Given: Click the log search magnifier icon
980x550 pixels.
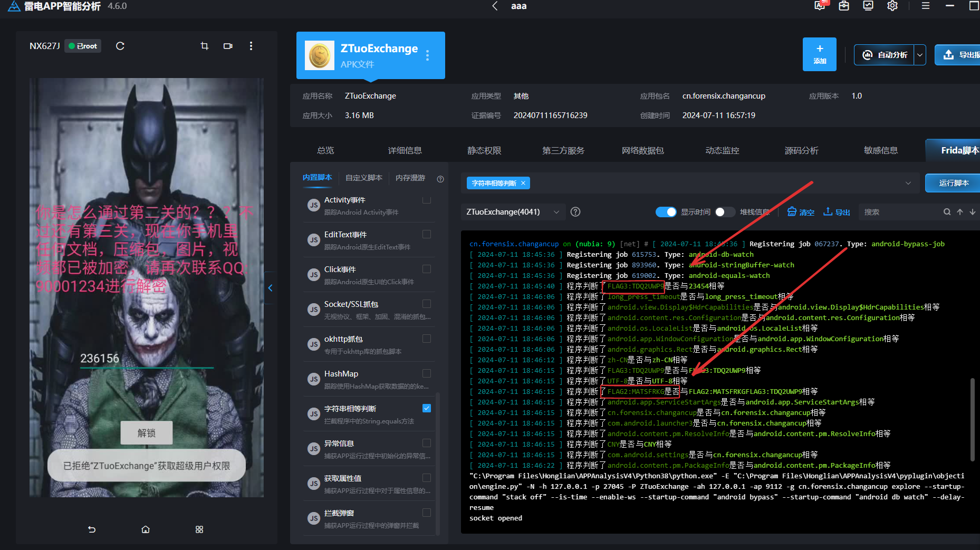Looking at the screenshot, I should (947, 212).
